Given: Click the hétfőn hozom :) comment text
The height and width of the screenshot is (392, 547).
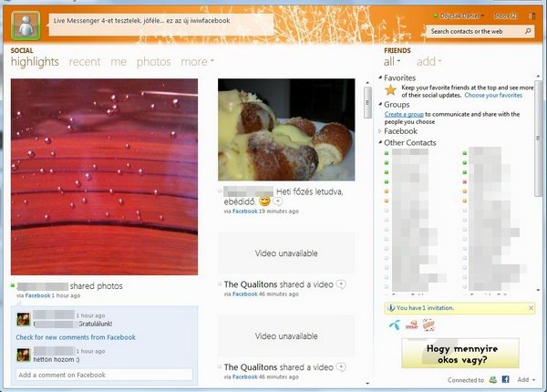Looking at the screenshot, I should [57, 359].
